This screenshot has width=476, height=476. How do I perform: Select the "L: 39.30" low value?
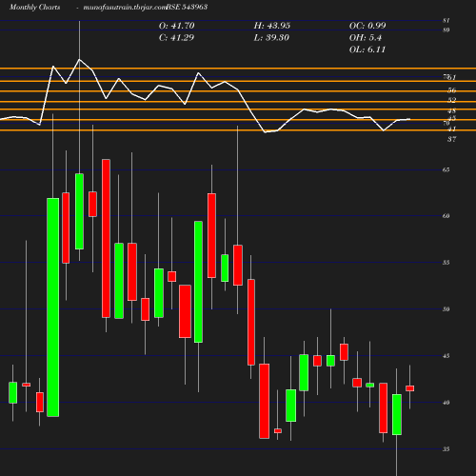[271, 37]
